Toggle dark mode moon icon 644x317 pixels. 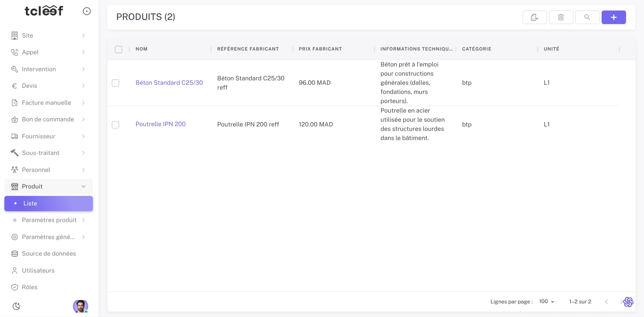click(16, 306)
